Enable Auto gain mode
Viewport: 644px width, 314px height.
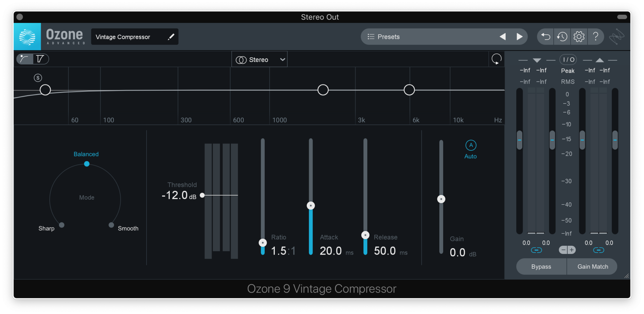[470, 145]
